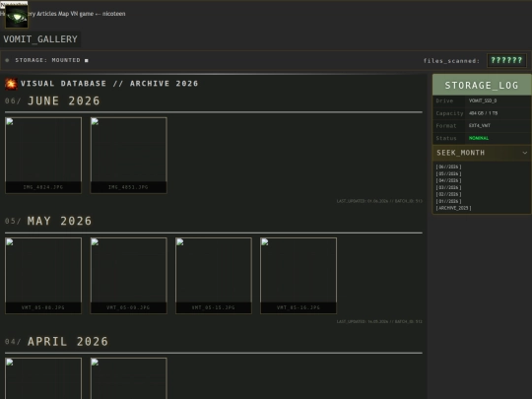The width and height of the screenshot is (532, 399).
Task: Click the APRIL 2026 section heading
Action: (x=68, y=341)
